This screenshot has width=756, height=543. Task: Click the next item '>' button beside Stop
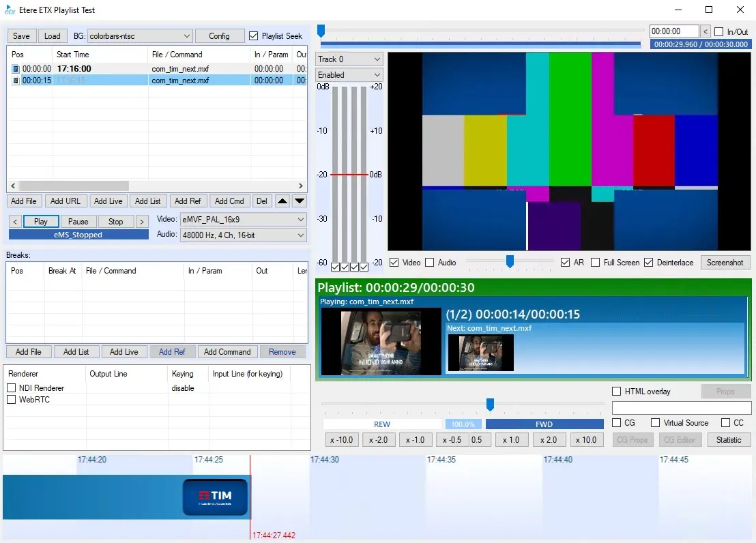click(142, 222)
